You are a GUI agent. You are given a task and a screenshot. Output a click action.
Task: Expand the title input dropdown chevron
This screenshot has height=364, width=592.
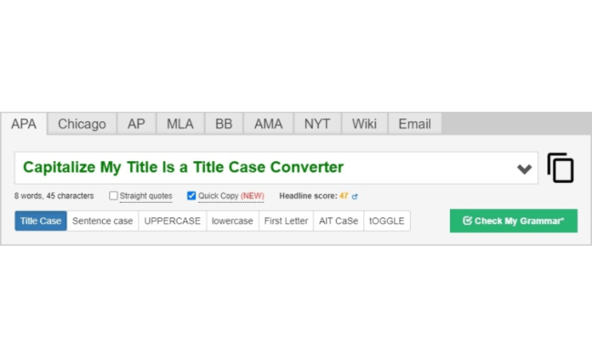point(524,169)
